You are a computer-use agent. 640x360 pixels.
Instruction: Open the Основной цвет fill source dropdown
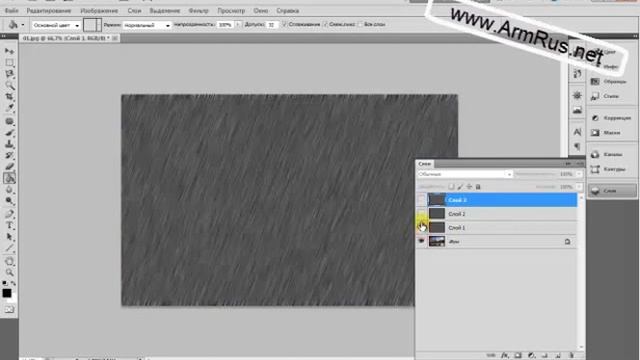tap(56, 25)
